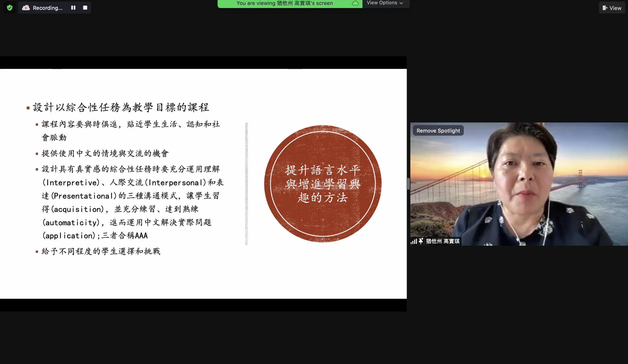Click the green 'You are viewing' banner
Viewport: 628px width, 364px height.
coord(284,3)
